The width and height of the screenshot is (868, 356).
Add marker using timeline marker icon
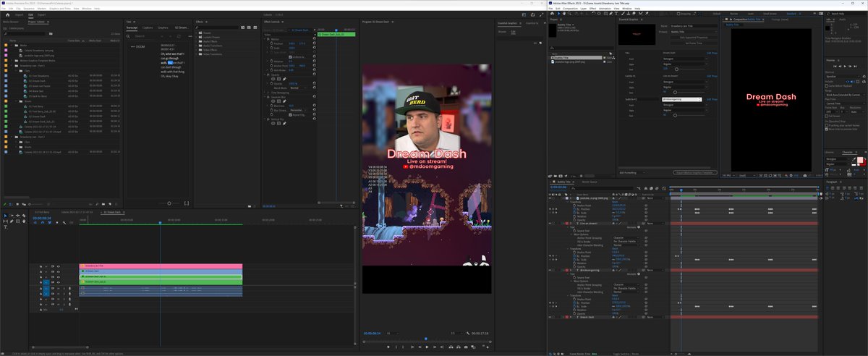click(56, 223)
